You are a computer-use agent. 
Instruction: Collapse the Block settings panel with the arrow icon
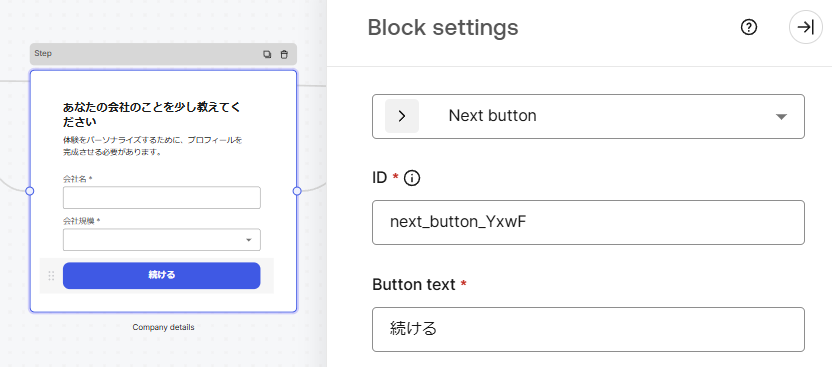pos(805,27)
